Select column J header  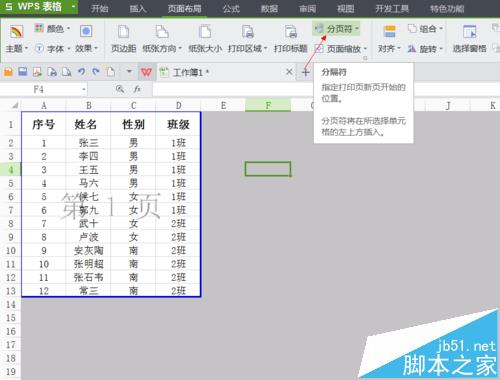pos(448,106)
